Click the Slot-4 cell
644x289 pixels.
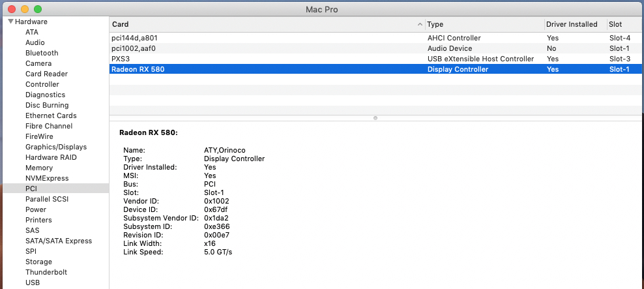pos(620,38)
